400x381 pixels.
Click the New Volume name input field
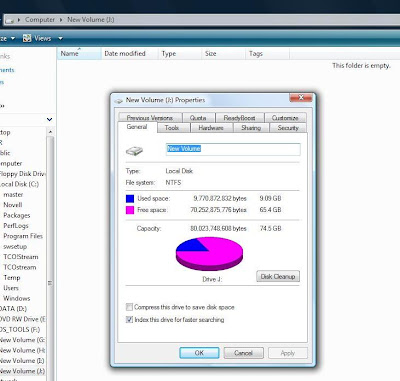point(233,149)
